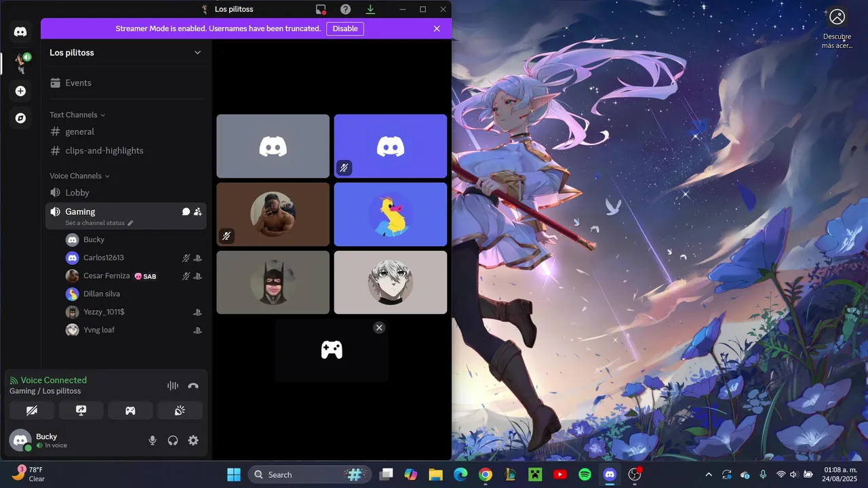This screenshot has width=868, height=488.
Task: Open the general text channel
Action: click(125, 131)
